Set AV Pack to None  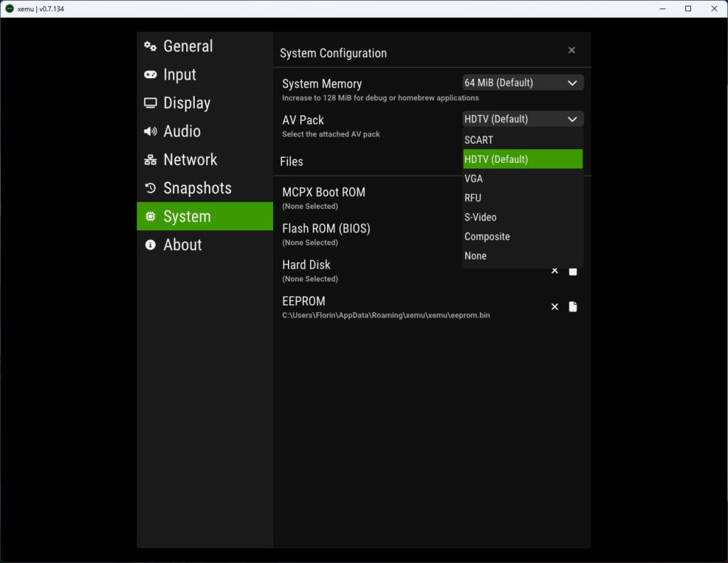tap(523, 256)
